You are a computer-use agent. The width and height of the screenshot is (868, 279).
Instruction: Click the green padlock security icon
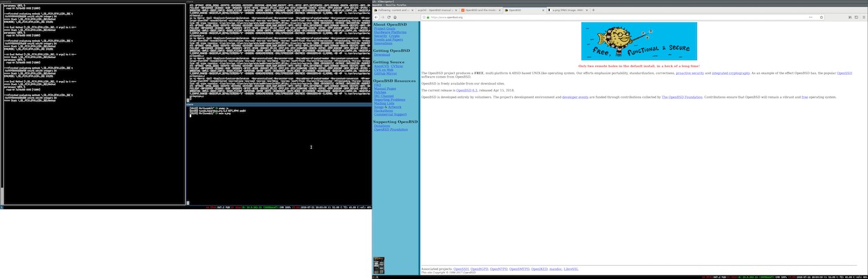[x=428, y=17]
